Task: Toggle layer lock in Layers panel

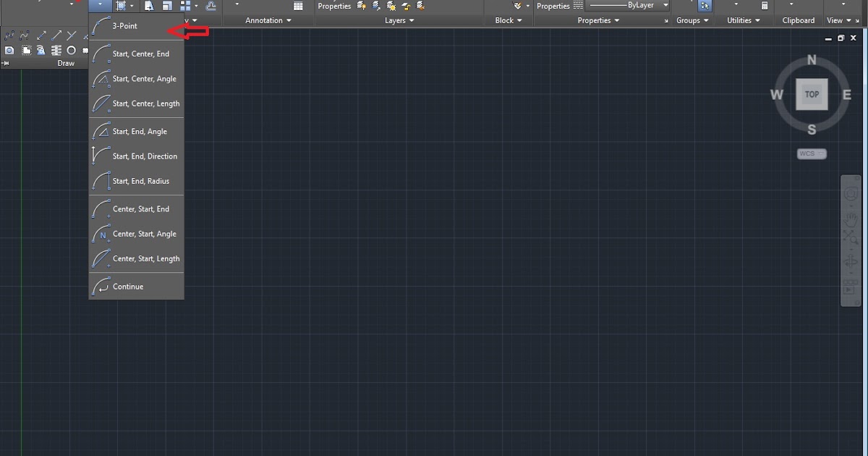Action: pos(406,6)
